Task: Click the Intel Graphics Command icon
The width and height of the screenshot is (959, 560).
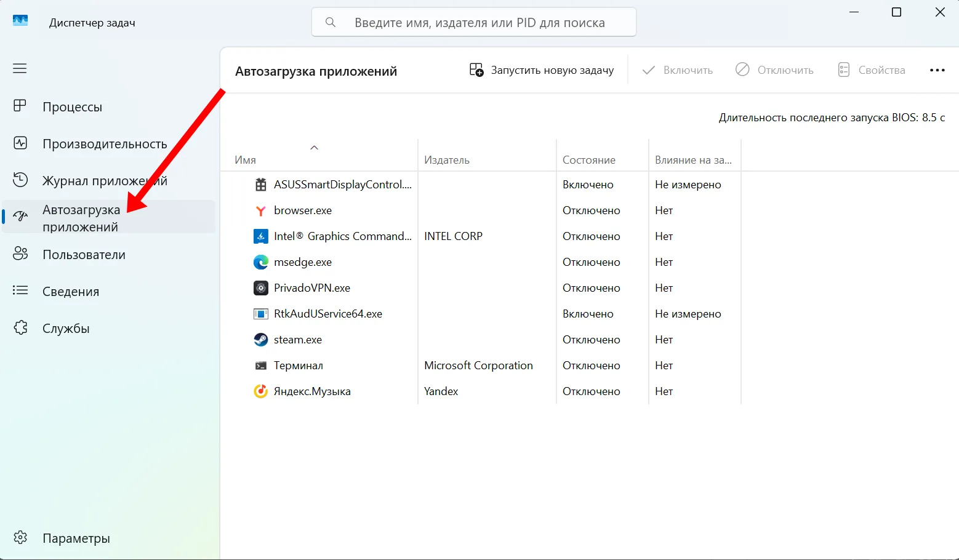Action: 261,236
